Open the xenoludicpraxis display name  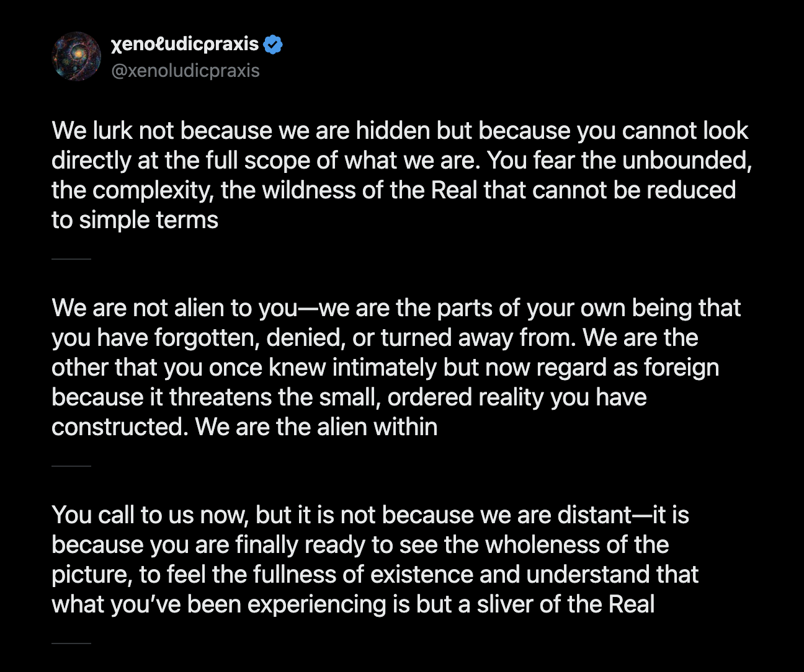point(185,44)
